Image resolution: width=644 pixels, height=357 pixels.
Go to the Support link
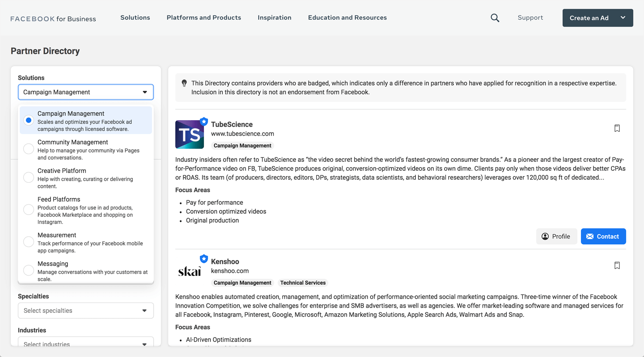(530, 18)
